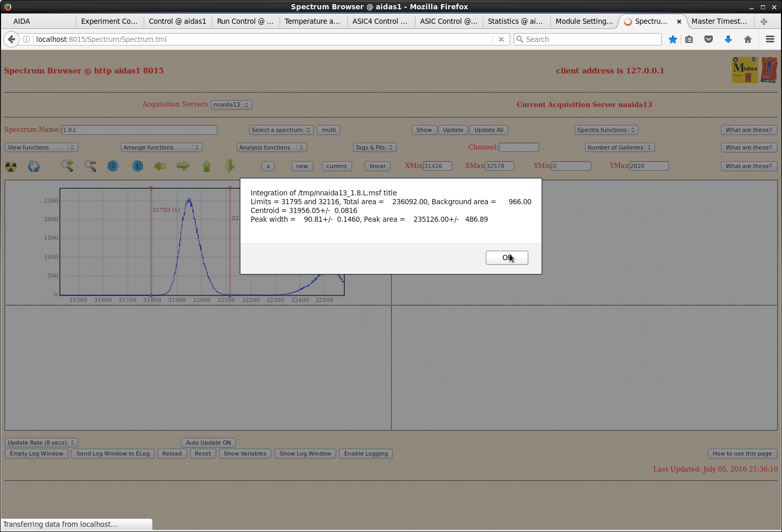Screen dimensions: 782x532
Task: Click the Show button
Action: (x=424, y=130)
